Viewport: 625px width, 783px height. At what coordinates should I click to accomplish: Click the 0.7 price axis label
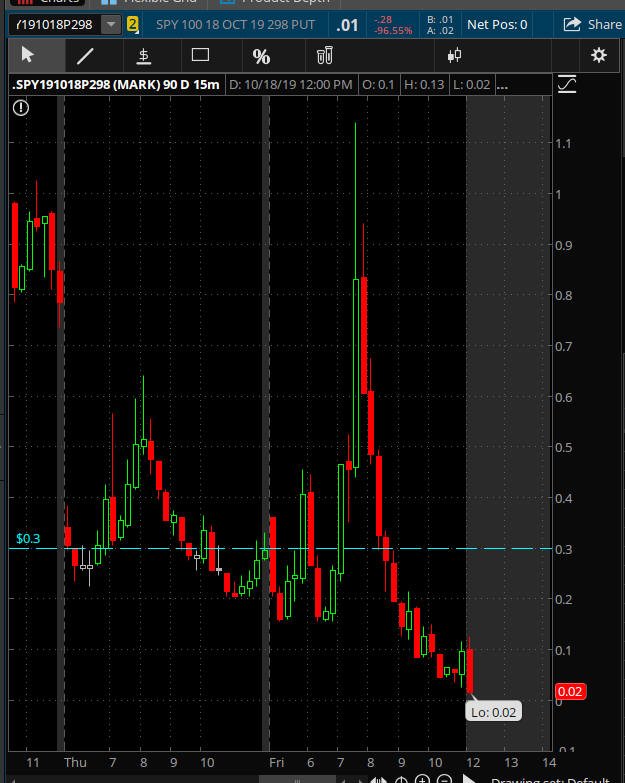click(564, 346)
